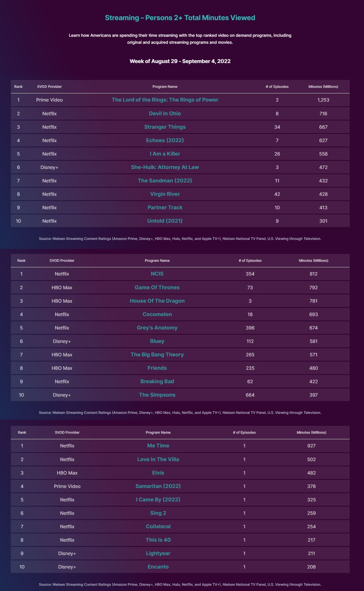Viewport: 364px width, 591px height.
Task: Click the first table's Minutes (Millions) header
Action: point(323,87)
